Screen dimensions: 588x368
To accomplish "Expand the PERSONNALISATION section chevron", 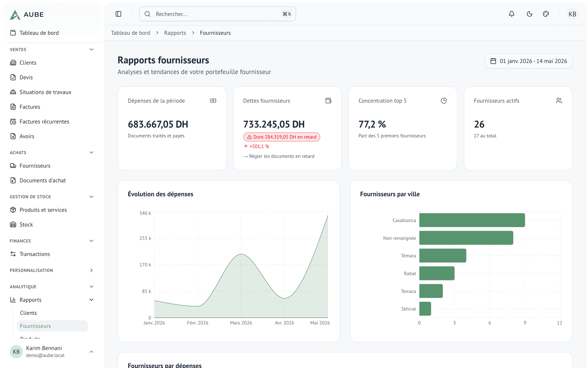I will (x=91, y=270).
